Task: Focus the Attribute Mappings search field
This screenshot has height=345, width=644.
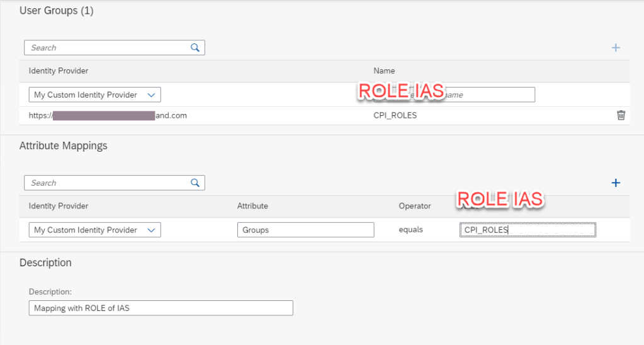Action: (x=107, y=183)
